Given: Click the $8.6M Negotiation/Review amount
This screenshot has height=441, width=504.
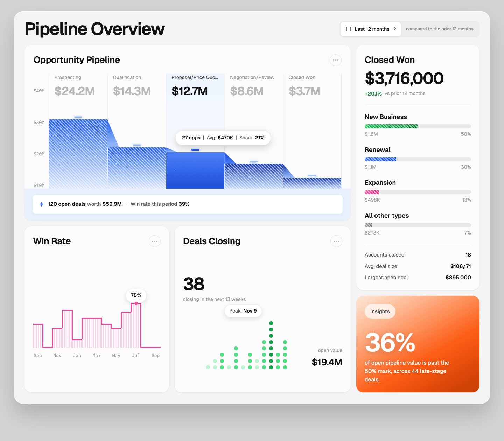Looking at the screenshot, I should [247, 91].
